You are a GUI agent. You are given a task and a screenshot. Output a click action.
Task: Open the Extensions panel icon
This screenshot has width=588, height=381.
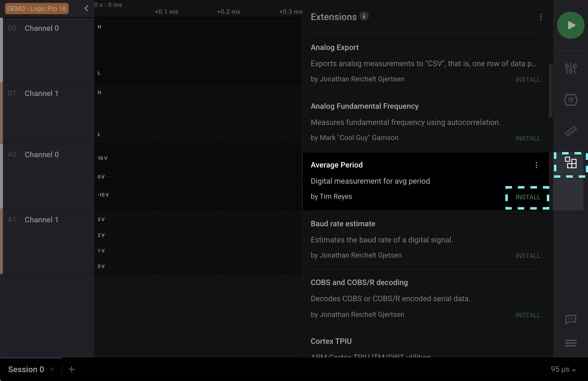click(x=570, y=163)
